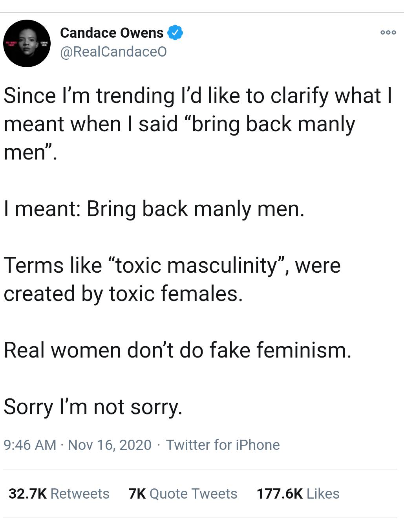Click "Real women don't do fake feminism."

click(x=177, y=350)
